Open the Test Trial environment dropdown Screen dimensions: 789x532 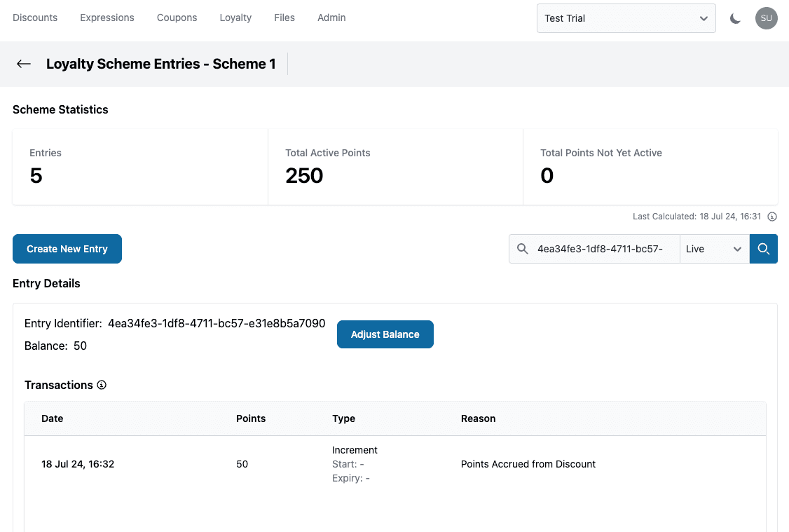click(x=626, y=18)
